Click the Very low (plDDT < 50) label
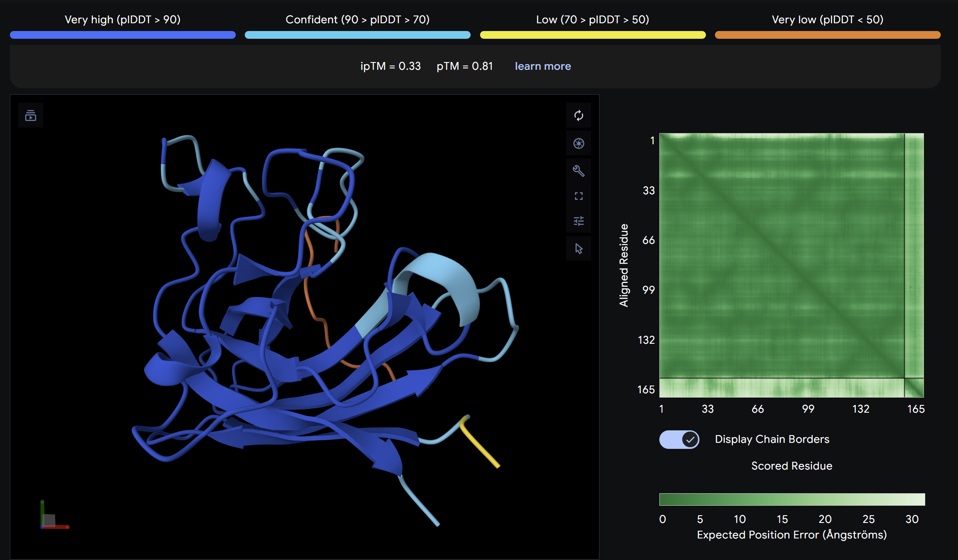Viewport: 958px width, 560px height. [x=827, y=19]
